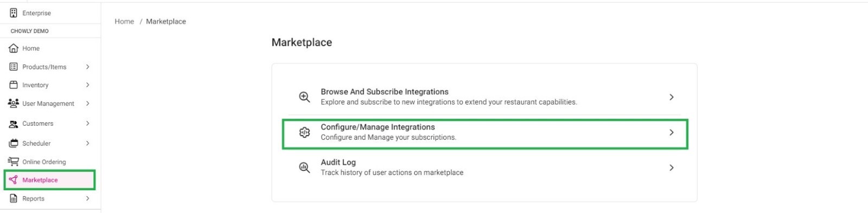Image resolution: width=868 pixels, height=213 pixels.
Task: Open the Audit Log row arrow
Action: (672, 167)
